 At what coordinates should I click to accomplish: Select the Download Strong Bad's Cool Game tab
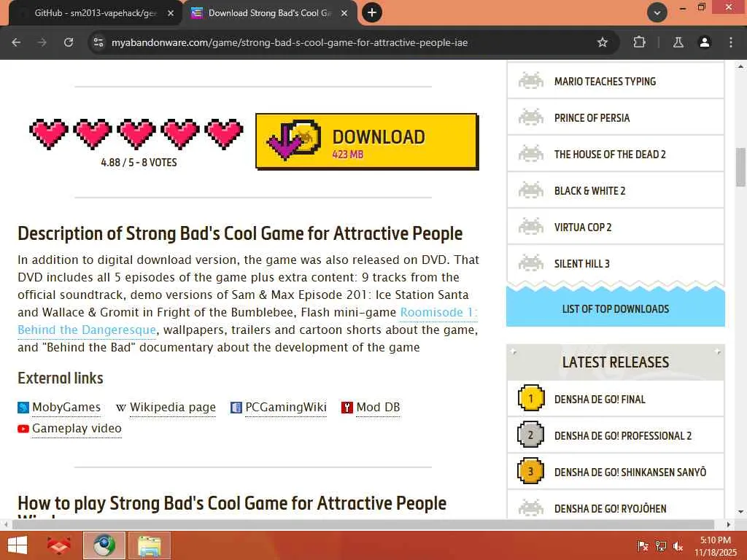[269, 13]
